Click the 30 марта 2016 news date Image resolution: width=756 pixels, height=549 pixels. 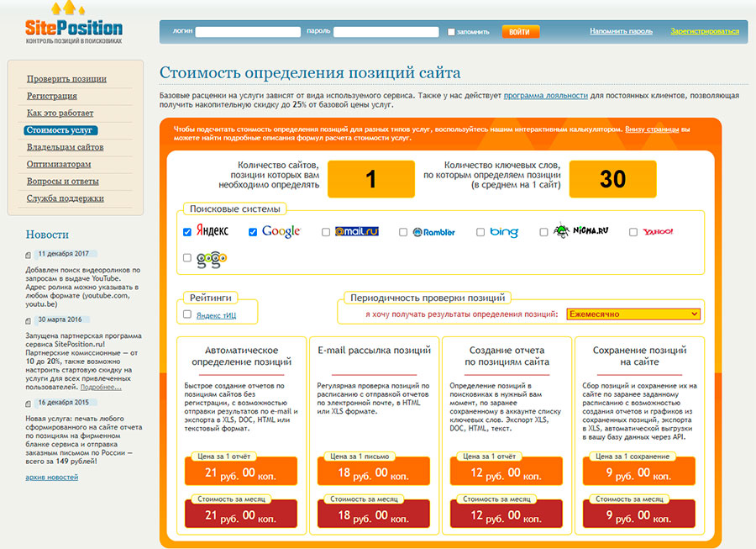tap(60, 319)
